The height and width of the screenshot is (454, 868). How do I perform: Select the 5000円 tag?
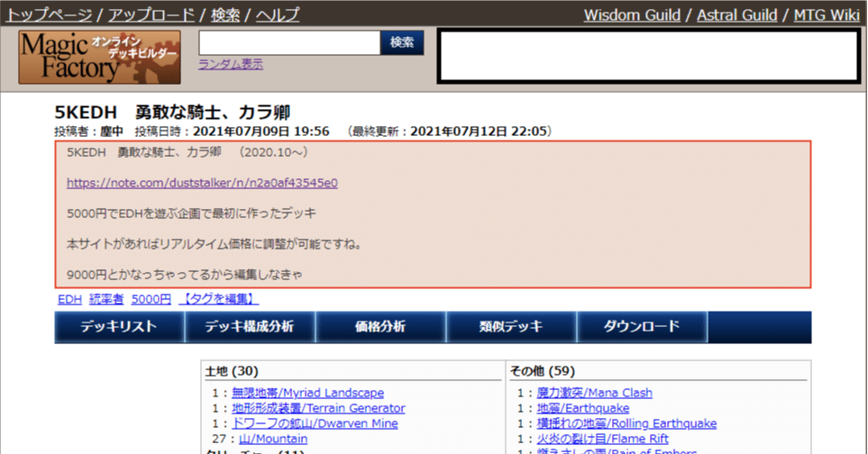[151, 299]
